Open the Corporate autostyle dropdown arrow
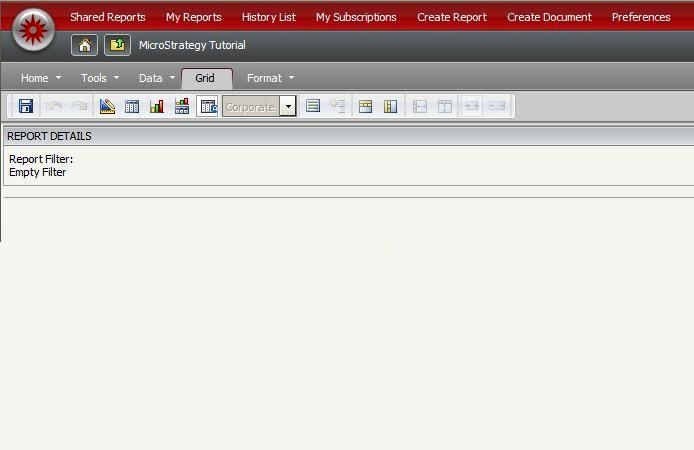This screenshot has height=450, width=694. (x=288, y=106)
